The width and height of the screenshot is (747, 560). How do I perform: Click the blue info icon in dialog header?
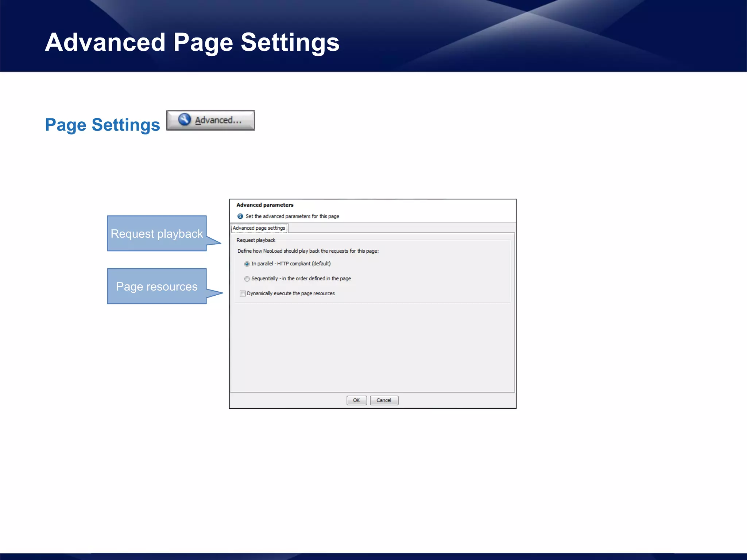[240, 216]
